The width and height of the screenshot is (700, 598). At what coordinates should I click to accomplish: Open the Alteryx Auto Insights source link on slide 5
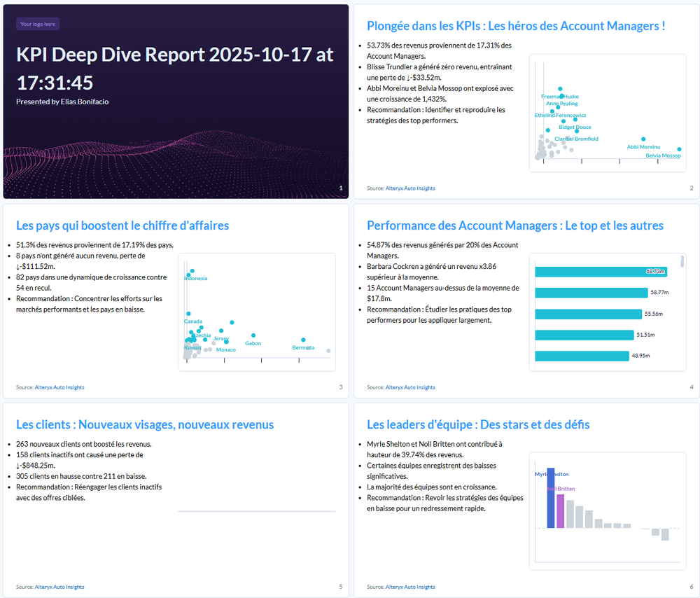pyautogui.click(x=59, y=587)
